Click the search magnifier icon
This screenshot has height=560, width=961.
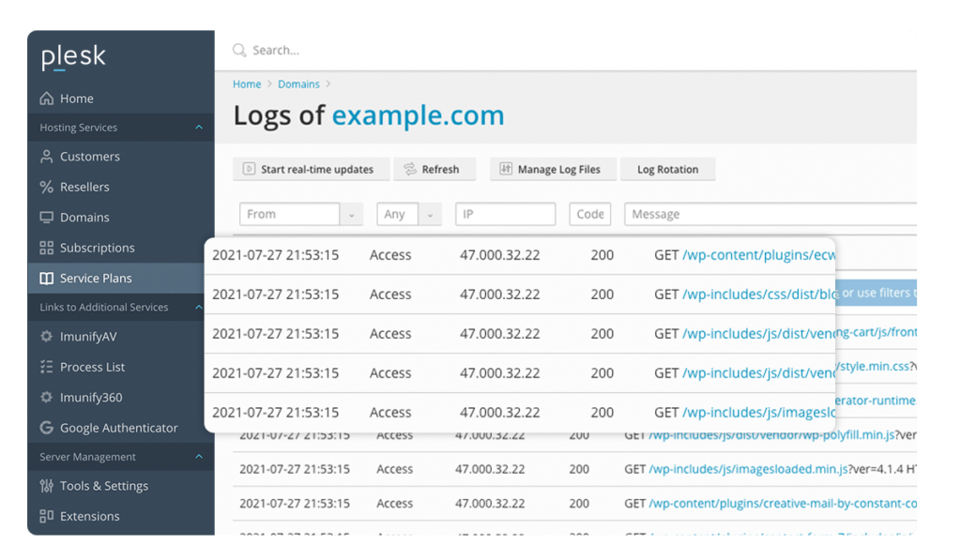tap(239, 51)
